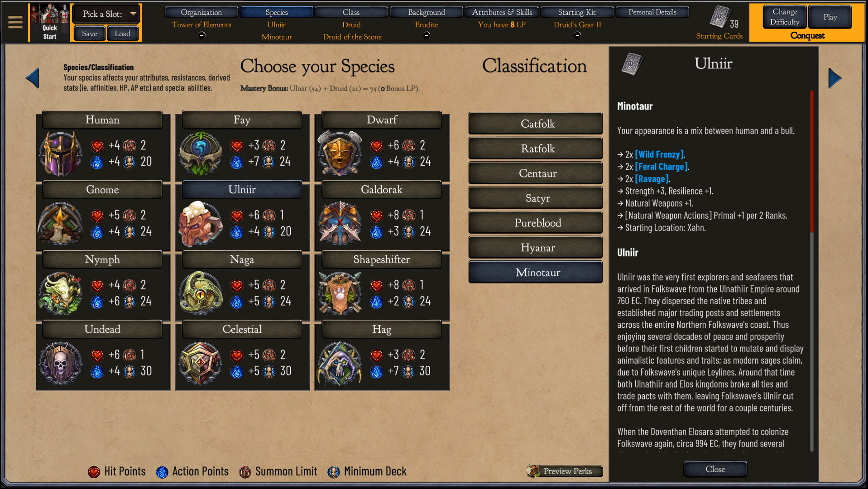The image size is (868, 489).
Task: Collapse the Organization section toggle under Tower of Elements
Action: 202,35
